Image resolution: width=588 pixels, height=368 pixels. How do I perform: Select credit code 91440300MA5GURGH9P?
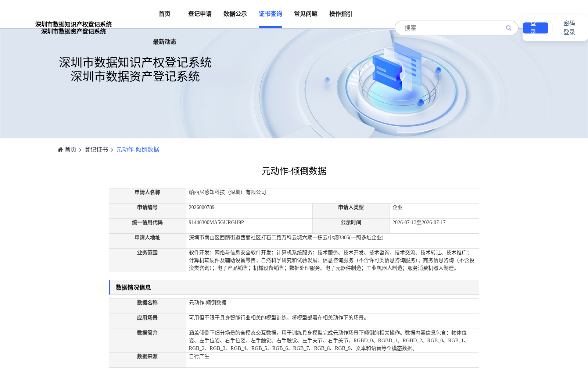pos(216,223)
